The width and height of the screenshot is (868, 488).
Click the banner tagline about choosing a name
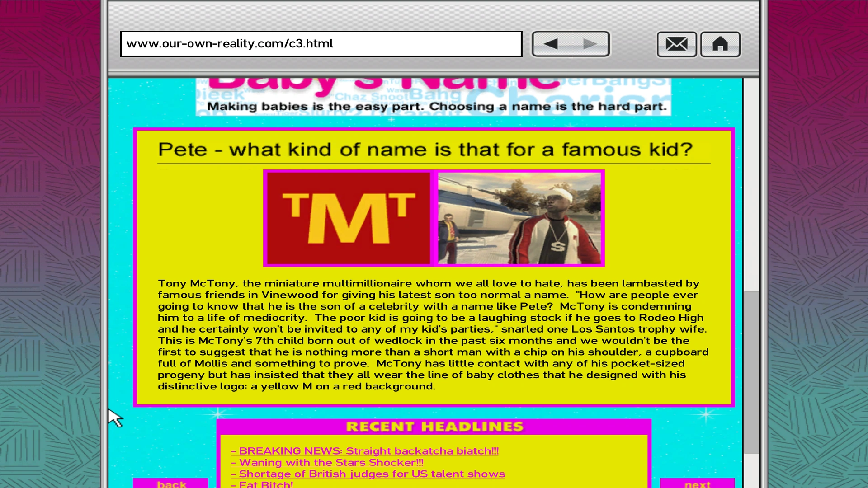point(436,107)
